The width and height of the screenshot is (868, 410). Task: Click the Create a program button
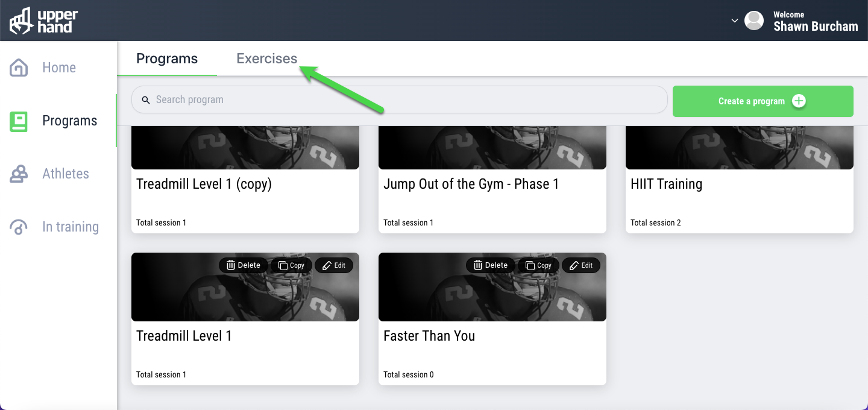click(763, 101)
